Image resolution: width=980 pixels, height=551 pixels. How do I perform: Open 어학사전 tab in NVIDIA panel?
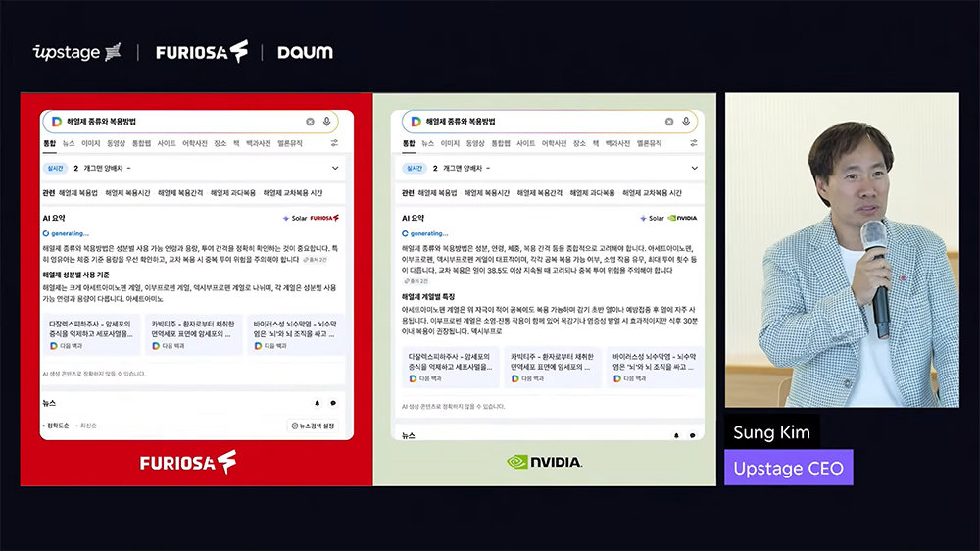(x=554, y=144)
